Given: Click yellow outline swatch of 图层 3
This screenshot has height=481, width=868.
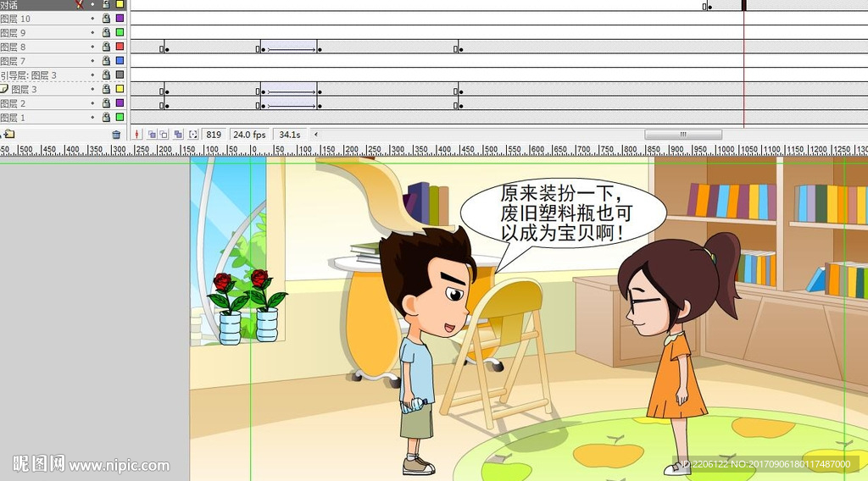Looking at the screenshot, I should point(120,89).
